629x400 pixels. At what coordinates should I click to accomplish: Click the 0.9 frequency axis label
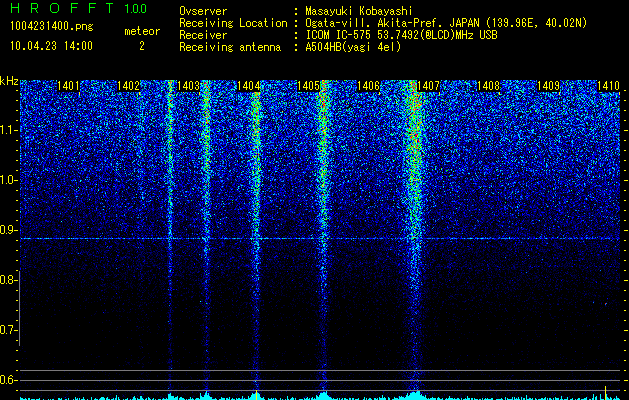[8, 230]
